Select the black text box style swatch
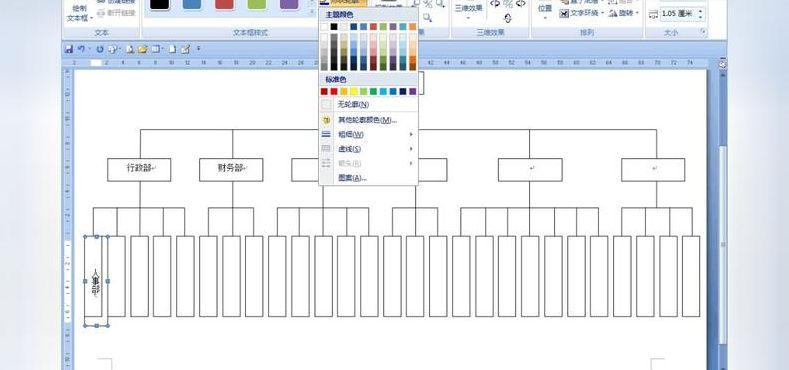 point(160,5)
